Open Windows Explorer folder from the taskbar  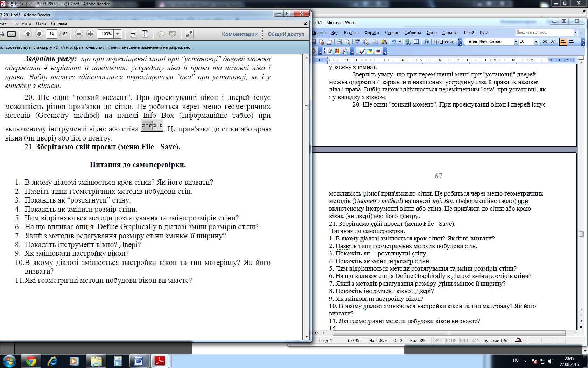(96, 361)
